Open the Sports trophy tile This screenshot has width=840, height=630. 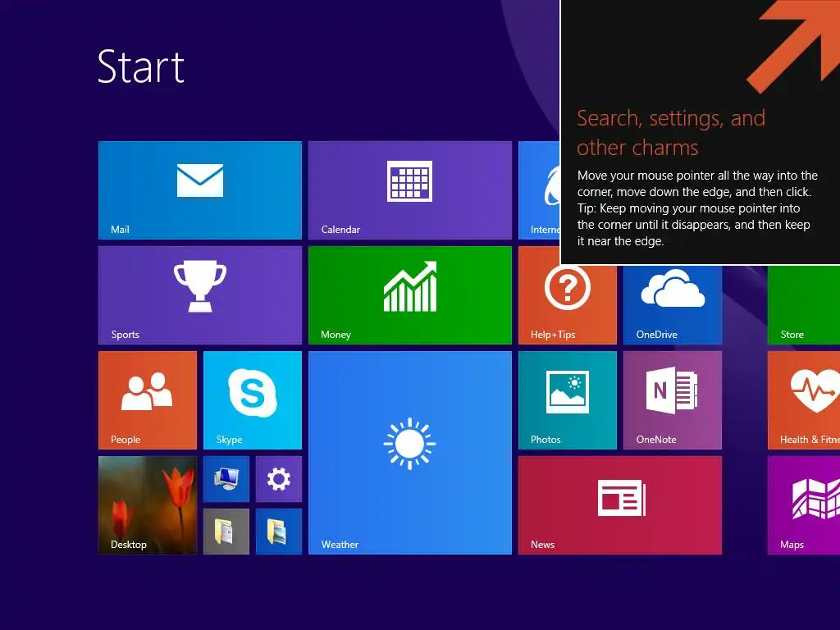(x=200, y=295)
